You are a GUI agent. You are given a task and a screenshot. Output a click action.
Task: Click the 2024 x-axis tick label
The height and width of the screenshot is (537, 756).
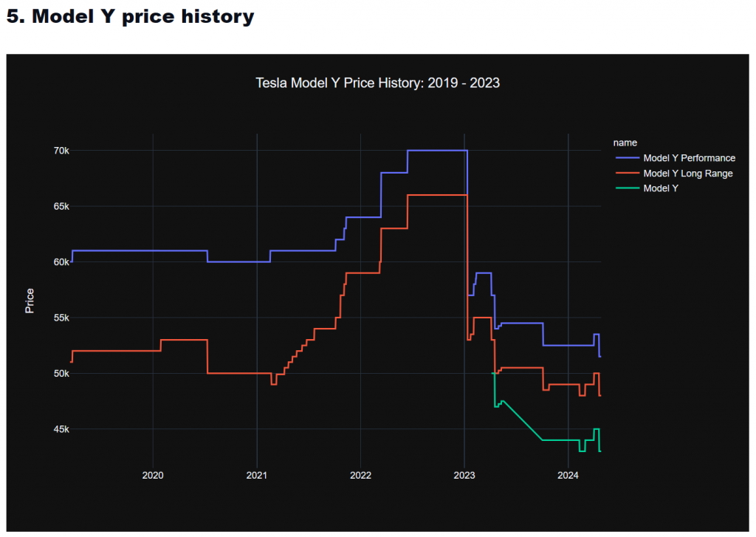pos(568,474)
